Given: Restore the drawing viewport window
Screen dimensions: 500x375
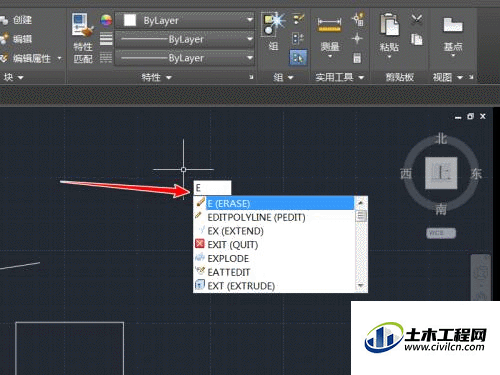Looking at the screenshot, I should pyautogui.click(x=470, y=116).
